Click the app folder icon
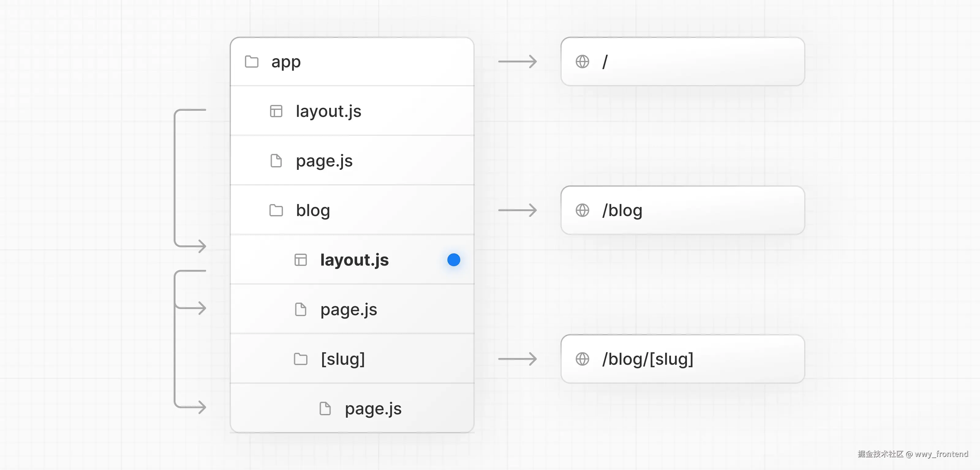 251,62
